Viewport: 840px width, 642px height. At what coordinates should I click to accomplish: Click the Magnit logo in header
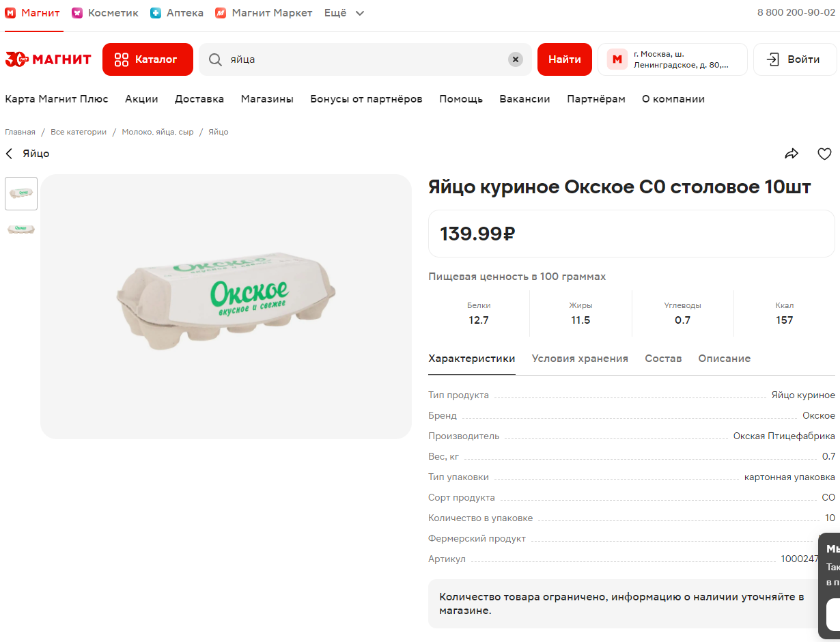tap(48, 59)
